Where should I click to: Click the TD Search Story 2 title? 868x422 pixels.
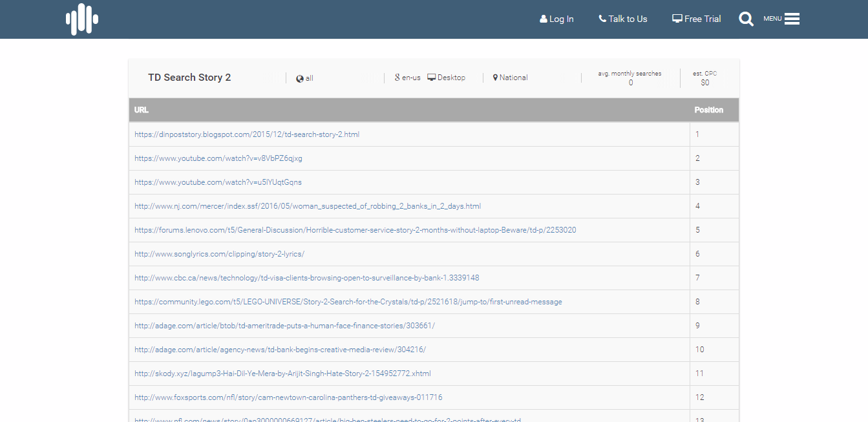click(x=189, y=78)
